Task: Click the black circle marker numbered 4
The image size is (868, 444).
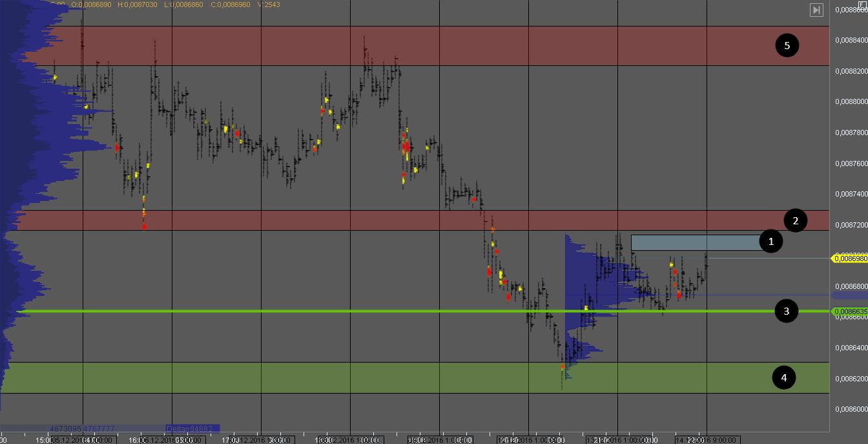Action: (784, 377)
